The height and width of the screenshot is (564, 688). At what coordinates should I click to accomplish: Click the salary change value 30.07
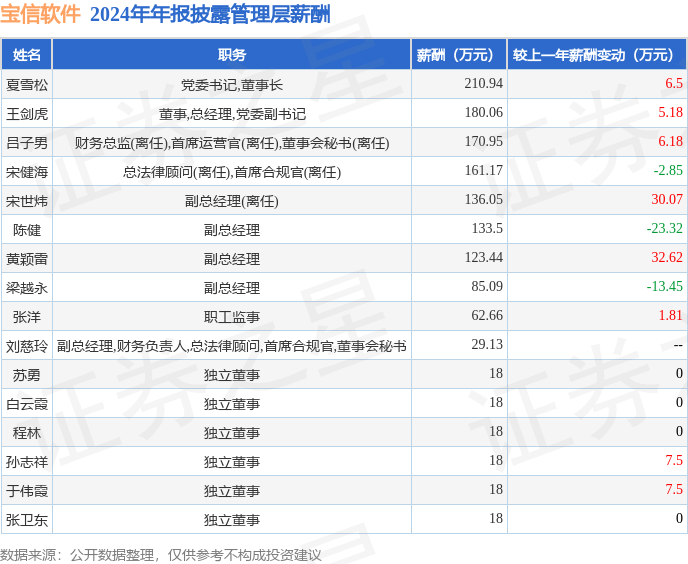tap(667, 199)
